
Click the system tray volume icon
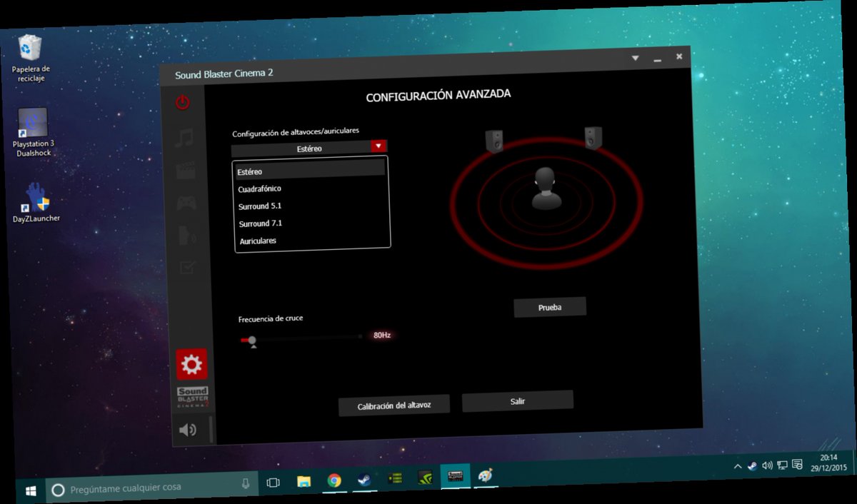[767, 465]
